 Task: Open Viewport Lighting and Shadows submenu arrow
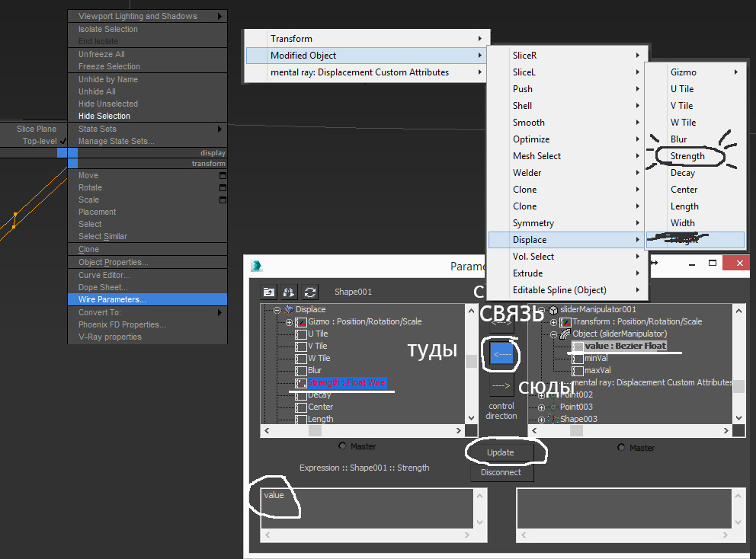coord(219,17)
